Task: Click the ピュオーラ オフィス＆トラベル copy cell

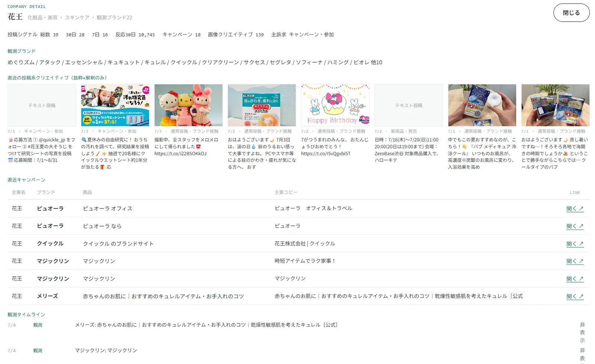Action: point(313,208)
